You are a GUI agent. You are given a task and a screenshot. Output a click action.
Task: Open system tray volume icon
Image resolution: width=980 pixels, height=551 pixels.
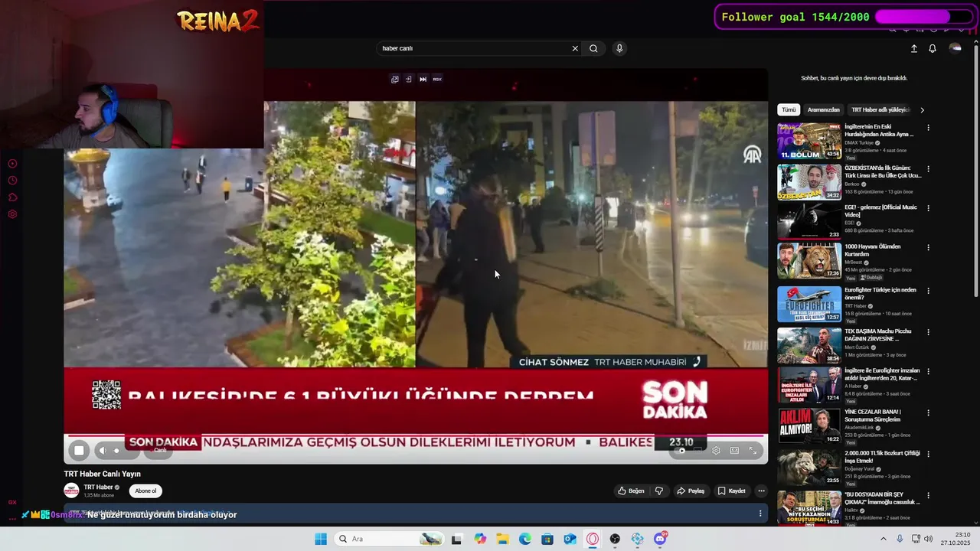928,539
